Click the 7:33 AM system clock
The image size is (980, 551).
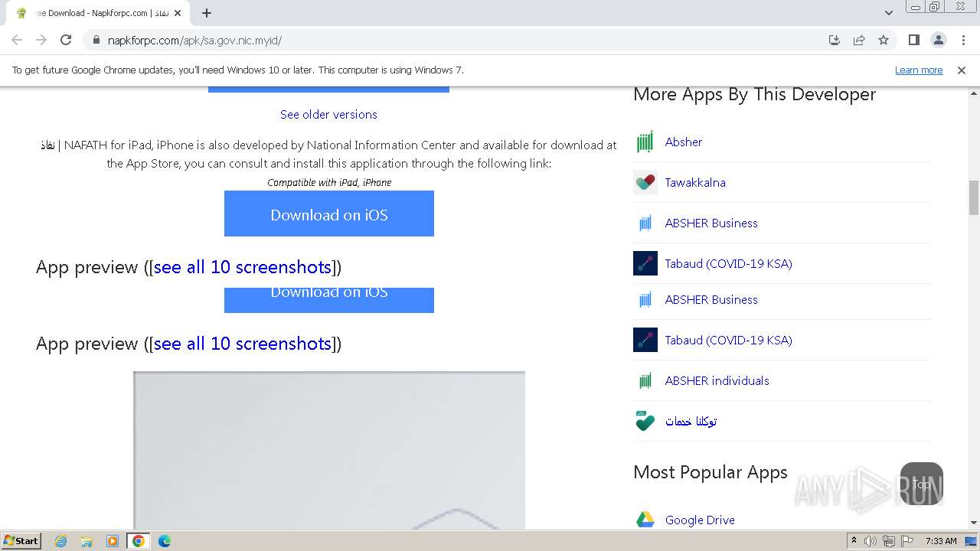[941, 541]
